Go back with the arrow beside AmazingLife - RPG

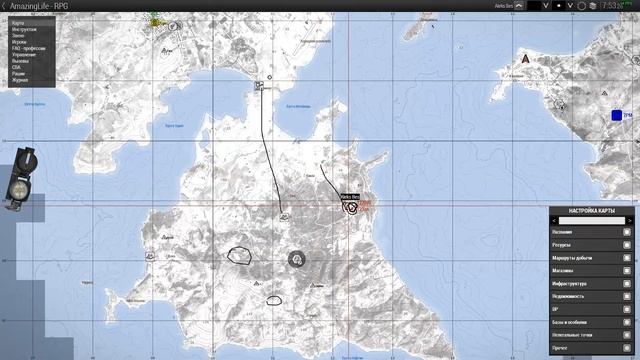(4, 6)
